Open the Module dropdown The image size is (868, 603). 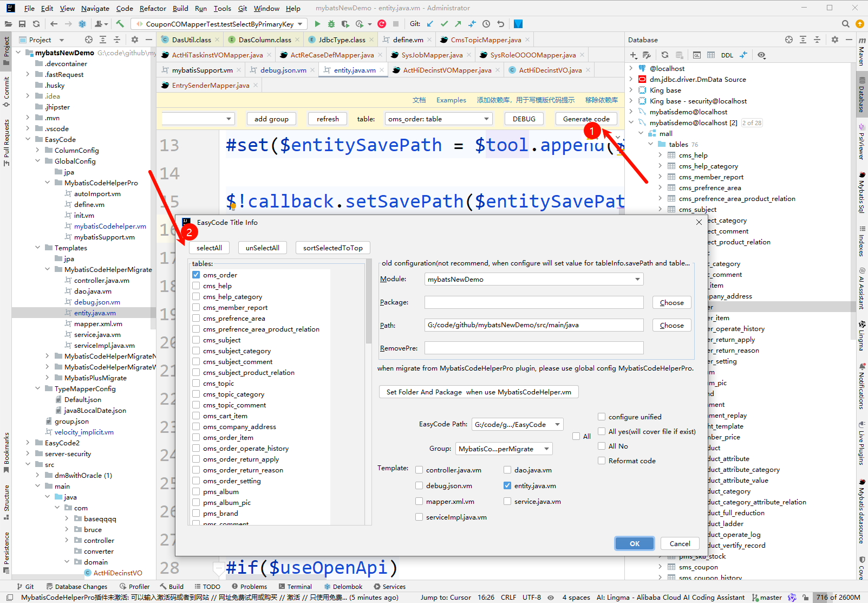point(533,280)
